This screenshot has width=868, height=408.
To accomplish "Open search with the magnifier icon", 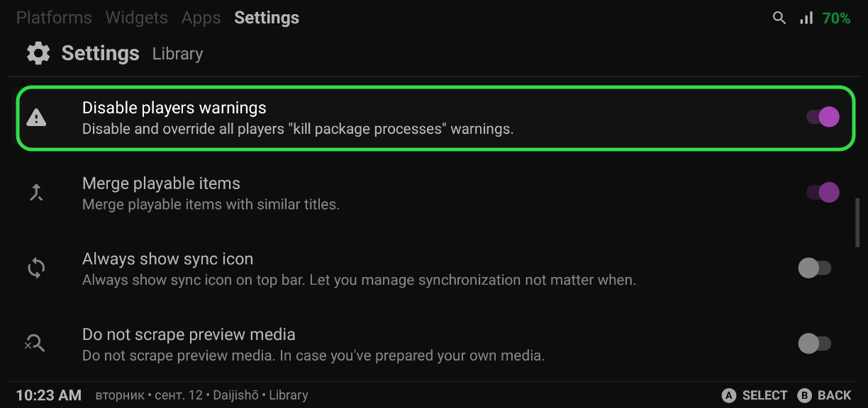I will [x=779, y=18].
